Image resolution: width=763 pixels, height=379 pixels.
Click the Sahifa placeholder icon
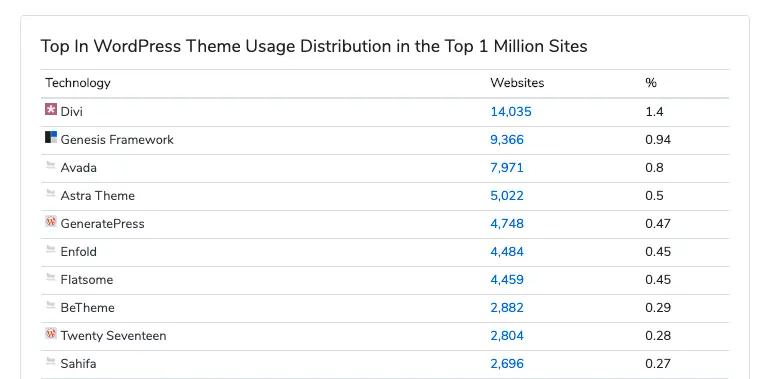[x=51, y=361]
